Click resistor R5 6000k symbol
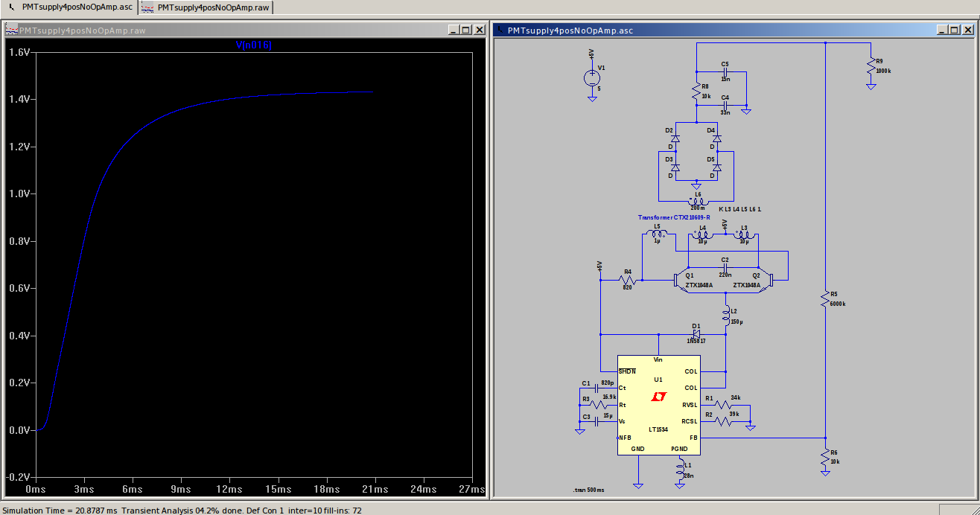 (x=825, y=298)
